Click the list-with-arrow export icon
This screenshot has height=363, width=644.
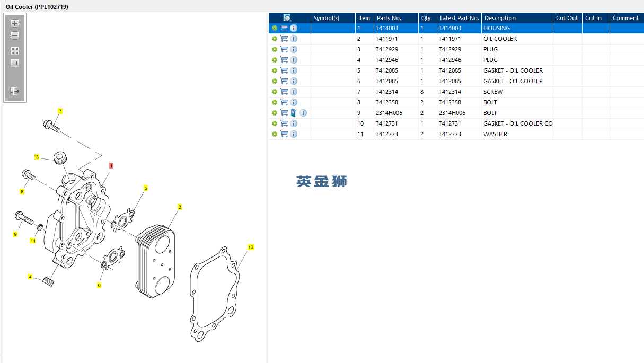pyautogui.click(x=15, y=91)
